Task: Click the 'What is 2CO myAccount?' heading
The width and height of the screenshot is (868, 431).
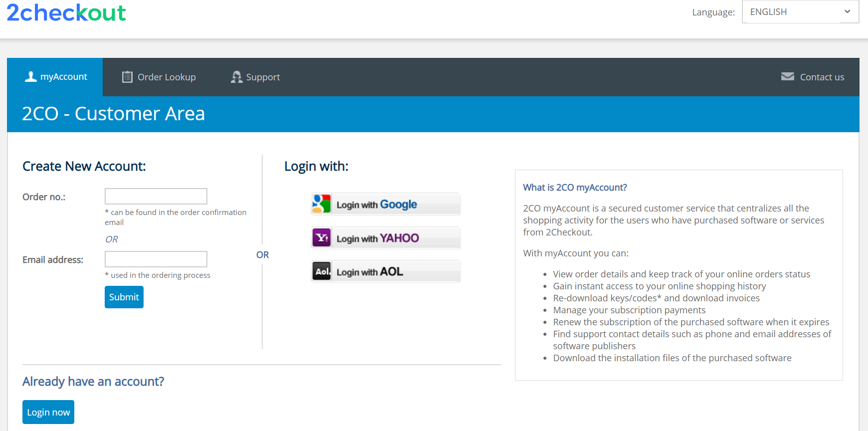Action: tap(575, 188)
